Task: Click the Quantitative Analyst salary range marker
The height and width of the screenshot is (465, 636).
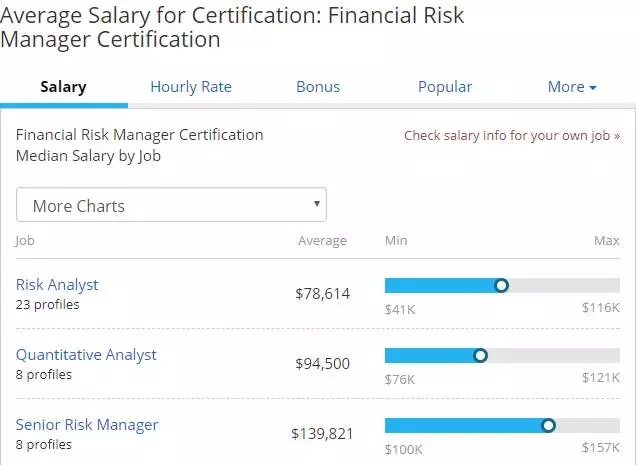Action: pyautogui.click(x=480, y=355)
